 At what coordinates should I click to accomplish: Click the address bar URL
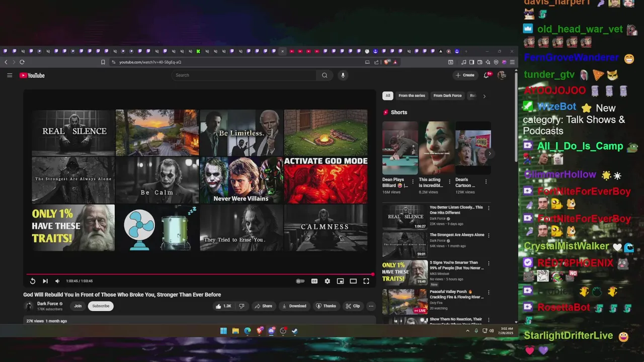(150, 62)
